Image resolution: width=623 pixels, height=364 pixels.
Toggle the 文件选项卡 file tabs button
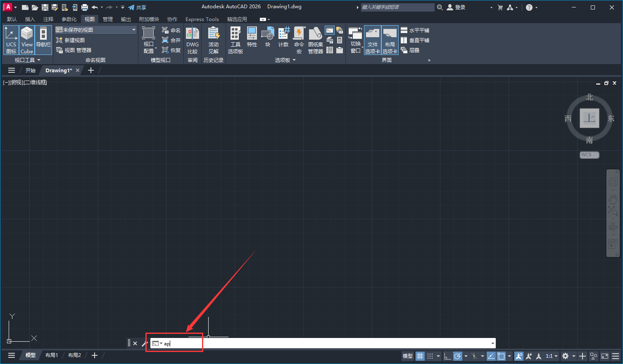click(373, 40)
